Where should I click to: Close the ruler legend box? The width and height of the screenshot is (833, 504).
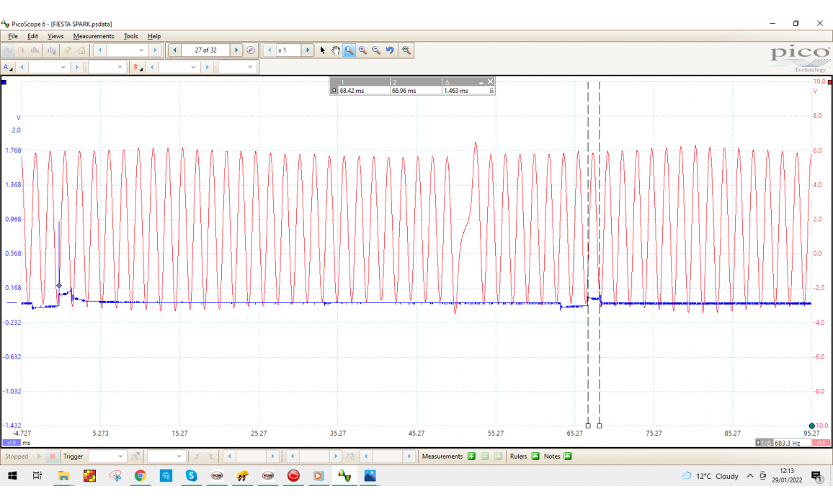coord(491,82)
